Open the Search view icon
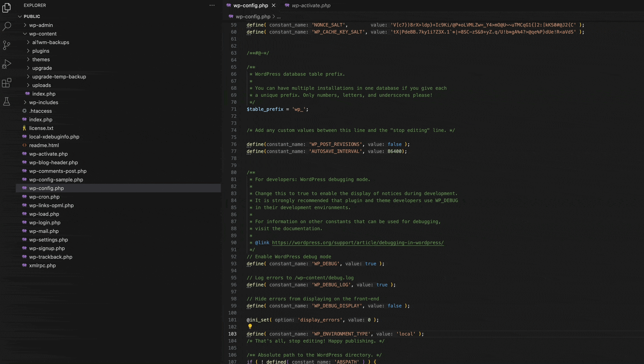This screenshot has height=364, width=644. tap(7, 26)
